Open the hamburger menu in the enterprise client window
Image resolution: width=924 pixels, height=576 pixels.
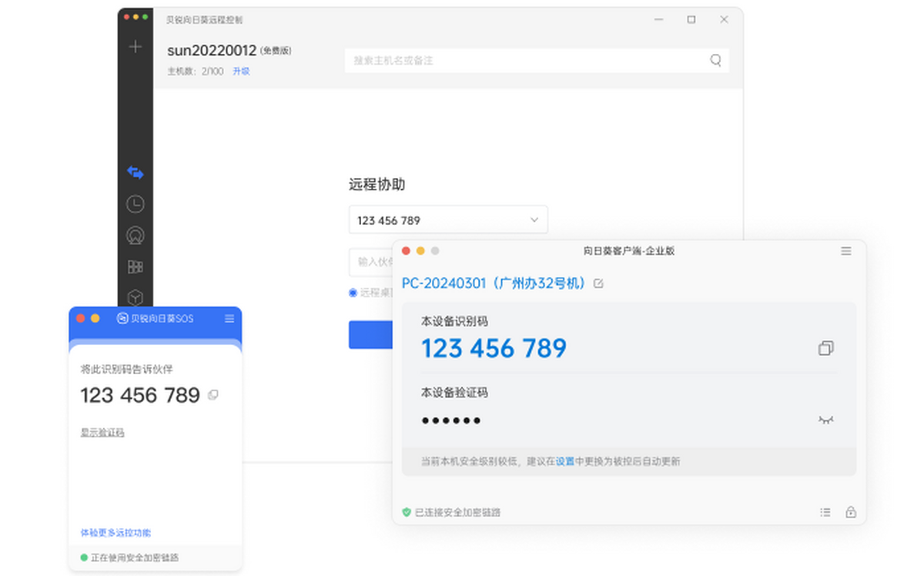point(846,251)
